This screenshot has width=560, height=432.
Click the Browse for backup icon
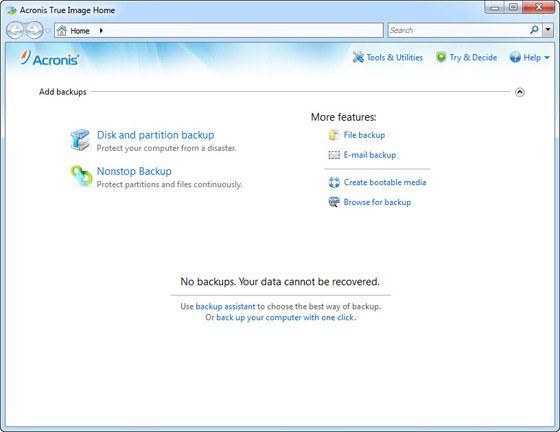pyautogui.click(x=334, y=202)
